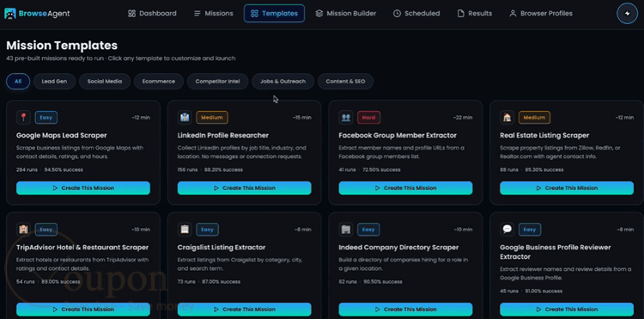The width and height of the screenshot is (644, 319).
Task: Click the '72.50% success' stat text
Action: click(x=381, y=169)
